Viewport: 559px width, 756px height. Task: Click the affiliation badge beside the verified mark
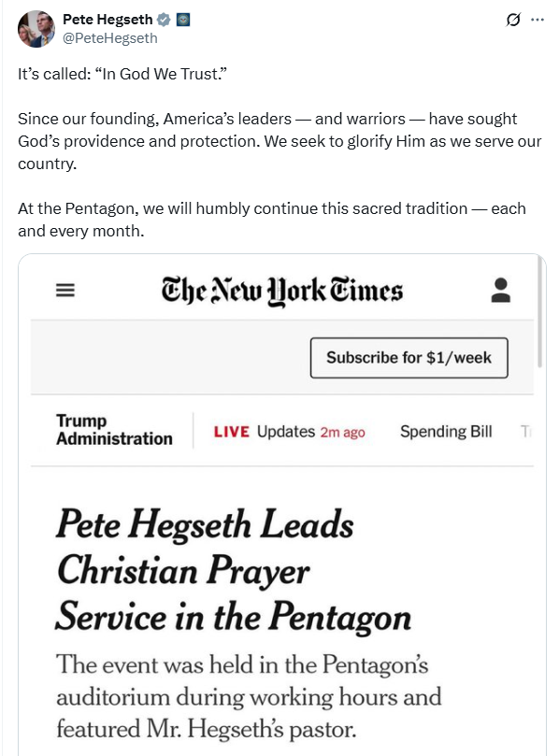[183, 20]
